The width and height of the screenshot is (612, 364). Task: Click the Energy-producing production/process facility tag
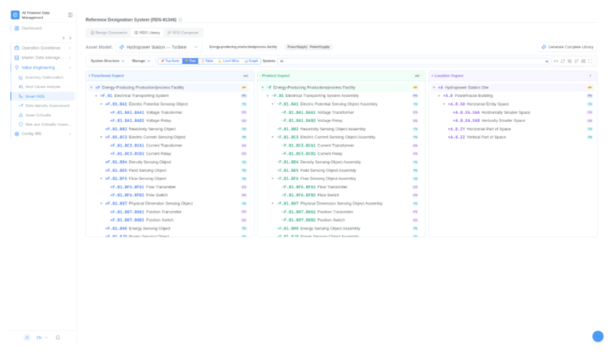point(243,47)
